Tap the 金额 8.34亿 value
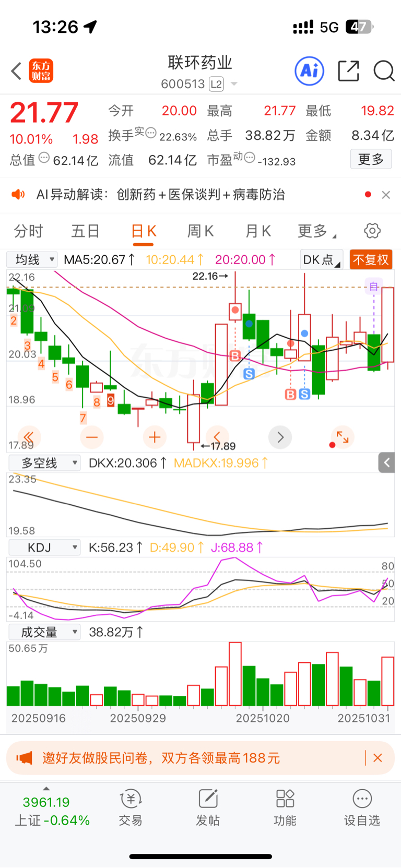This screenshot has height=868, width=401. point(373,136)
